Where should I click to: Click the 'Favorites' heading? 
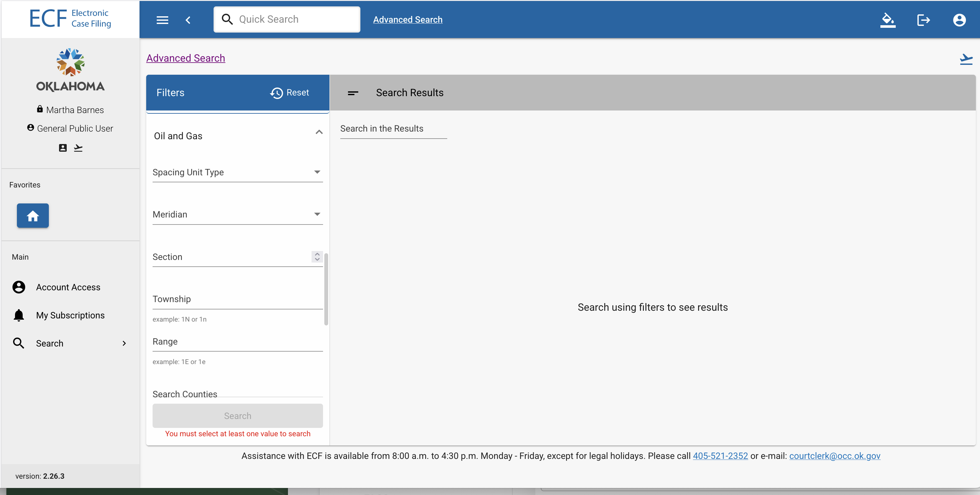[25, 185]
